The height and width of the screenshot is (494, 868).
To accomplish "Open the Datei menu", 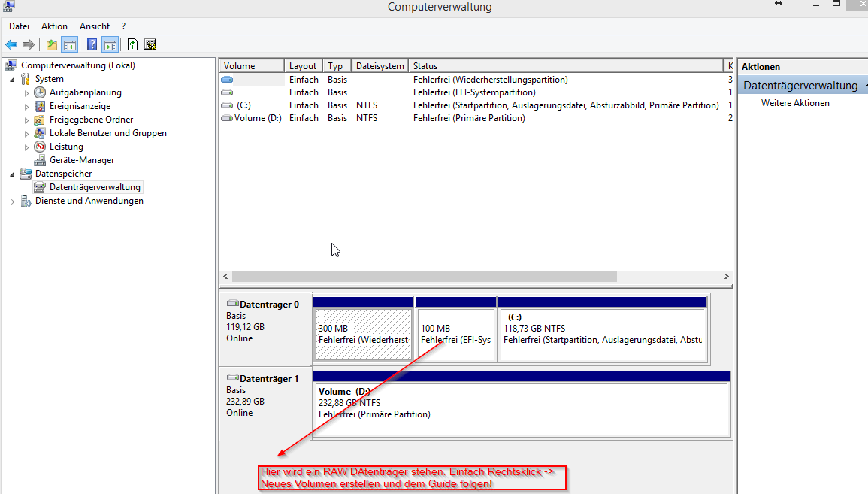I will [x=19, y=26].
